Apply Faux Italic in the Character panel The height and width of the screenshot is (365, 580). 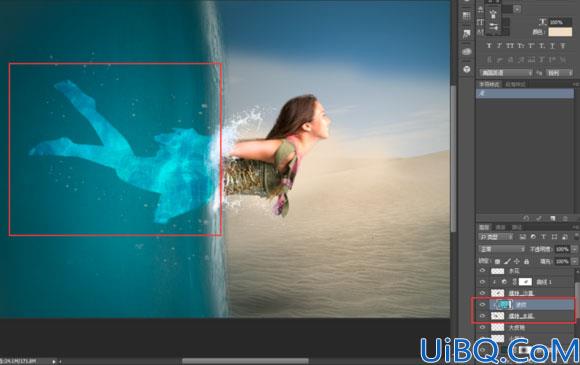[x=499, y=45]
